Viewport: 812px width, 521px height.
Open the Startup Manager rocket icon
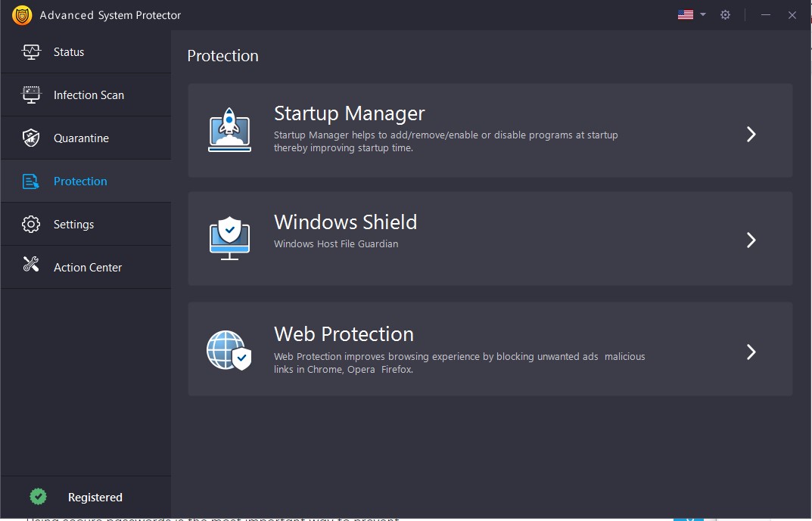click(229, 130)
